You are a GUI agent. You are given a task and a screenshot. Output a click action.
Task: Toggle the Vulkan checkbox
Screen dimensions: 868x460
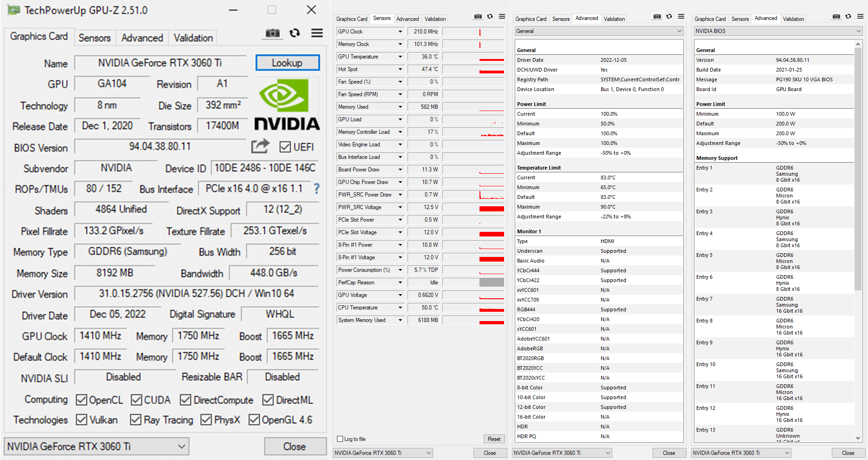click(82, 420)
